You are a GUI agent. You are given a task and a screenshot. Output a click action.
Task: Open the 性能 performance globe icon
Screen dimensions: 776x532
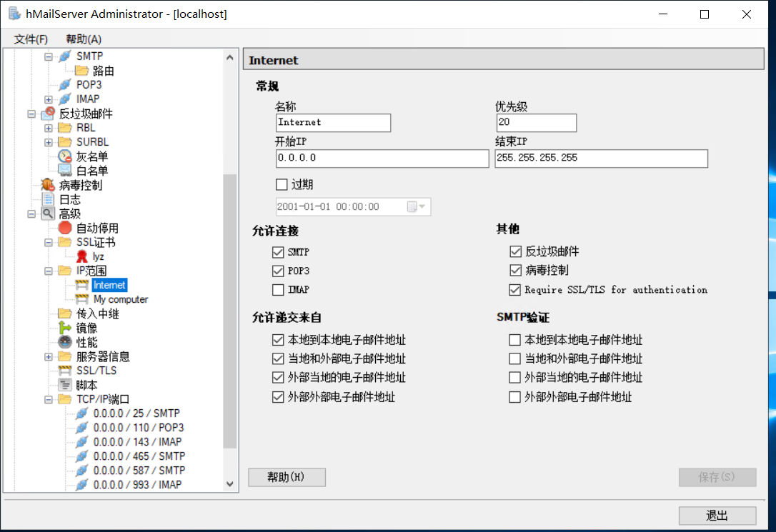tap(64, 341)
